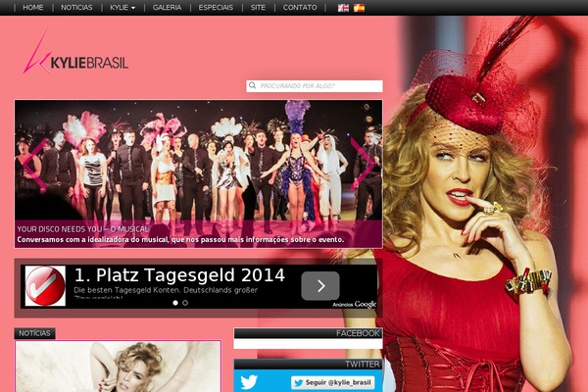Focus the 'Procurando por algo?' search field
This screenshot has width=588, height=392.
315,86
